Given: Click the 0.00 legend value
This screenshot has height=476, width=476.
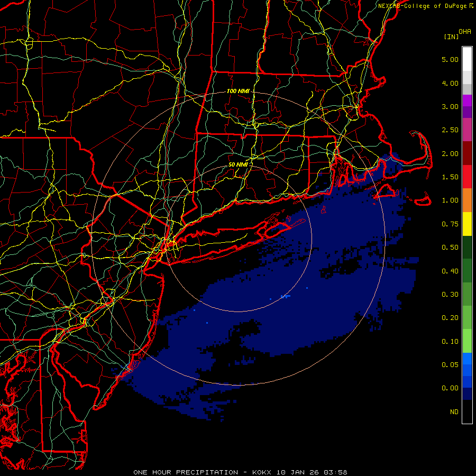Looking at the screenshot, I should [x=450, y=388].
